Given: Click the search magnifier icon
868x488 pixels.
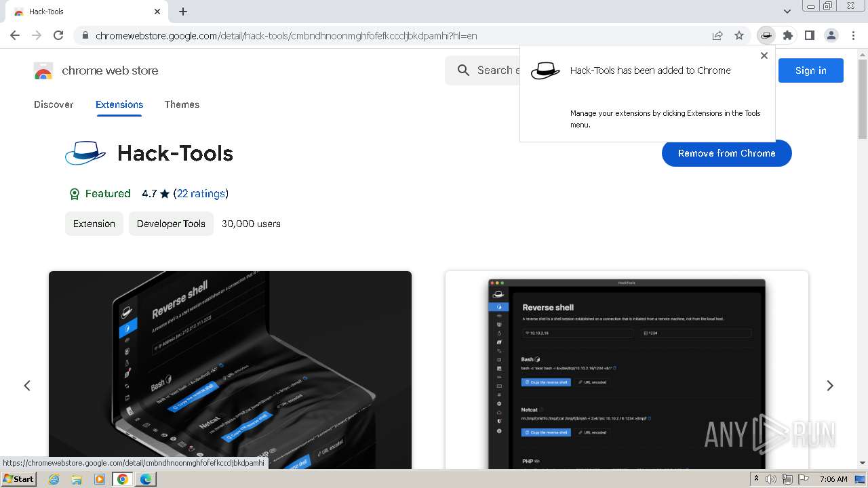Looking at the screenshot, I should pyautogui.click(x=463, y=70).
